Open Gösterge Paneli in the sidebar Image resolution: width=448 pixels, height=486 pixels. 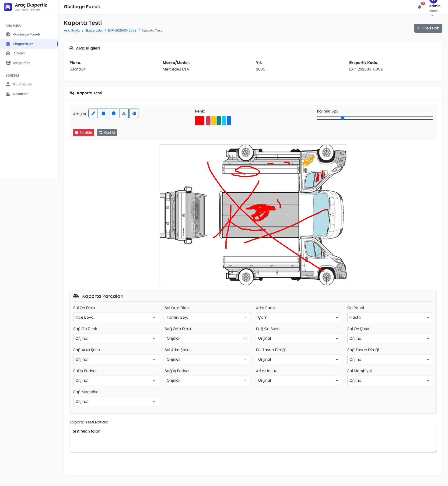(29, 34)
